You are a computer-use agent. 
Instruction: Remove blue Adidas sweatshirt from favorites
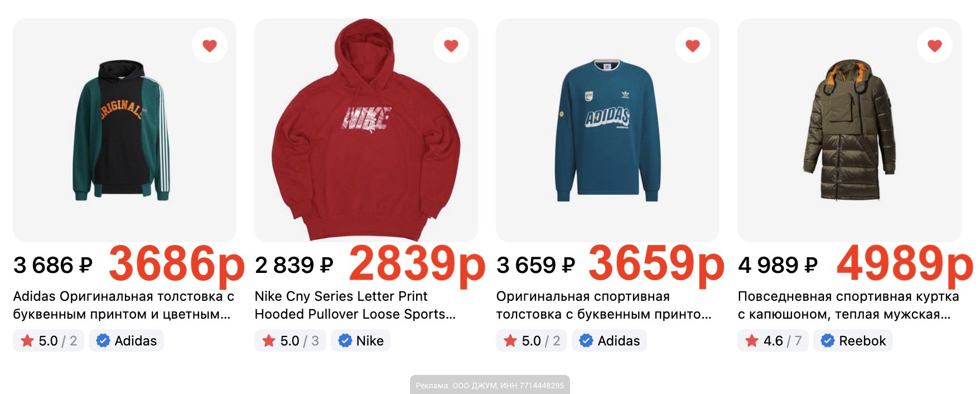tap(693, 45)
